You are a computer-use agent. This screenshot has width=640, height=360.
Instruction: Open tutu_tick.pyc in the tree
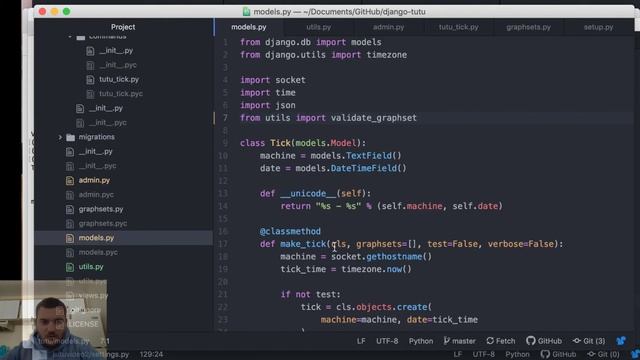121,94
